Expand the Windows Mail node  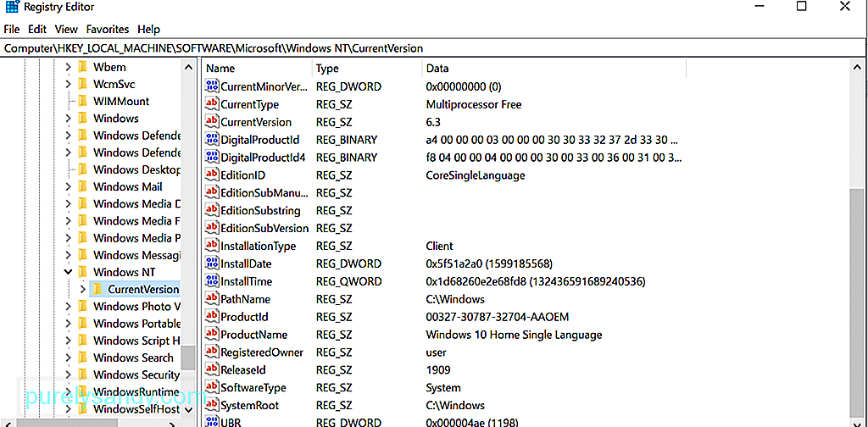[x=68, y=187]
